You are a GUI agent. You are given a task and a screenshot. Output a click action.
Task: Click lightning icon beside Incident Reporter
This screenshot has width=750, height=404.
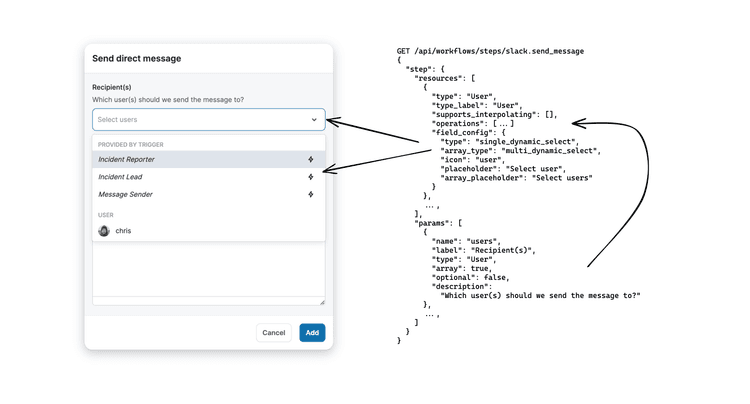[311, 159]
